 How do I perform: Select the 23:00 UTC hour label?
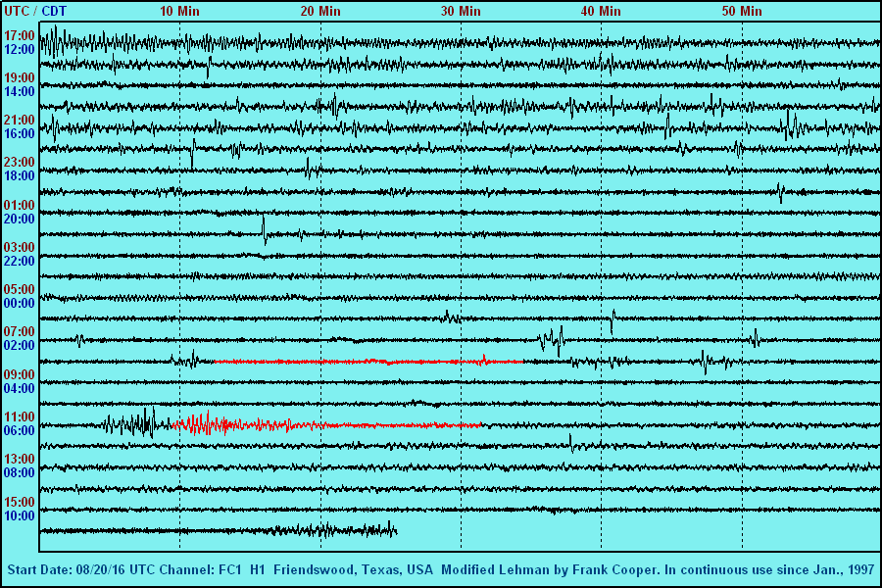[20, 162]
